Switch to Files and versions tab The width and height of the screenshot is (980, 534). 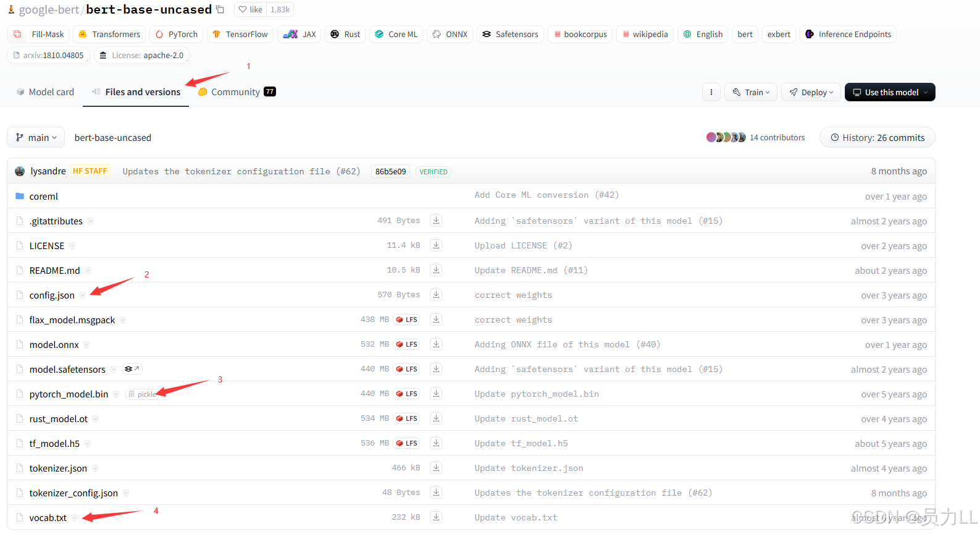point(136,91)
